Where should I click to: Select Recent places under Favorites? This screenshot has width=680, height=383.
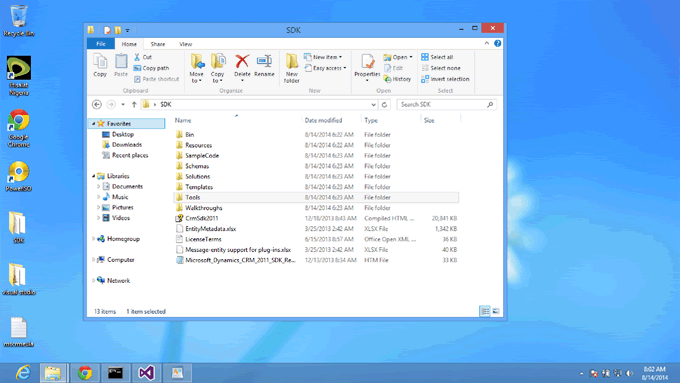point(125,155)
